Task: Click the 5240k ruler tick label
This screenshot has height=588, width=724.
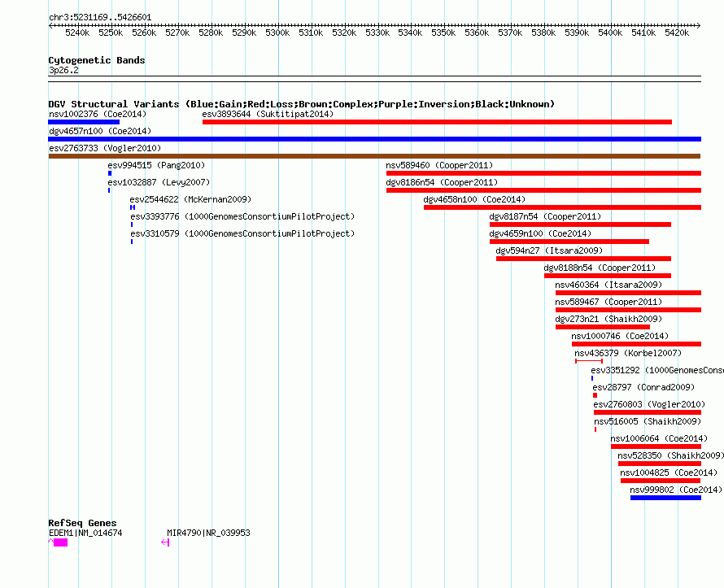Action: (x=77, y=33)
